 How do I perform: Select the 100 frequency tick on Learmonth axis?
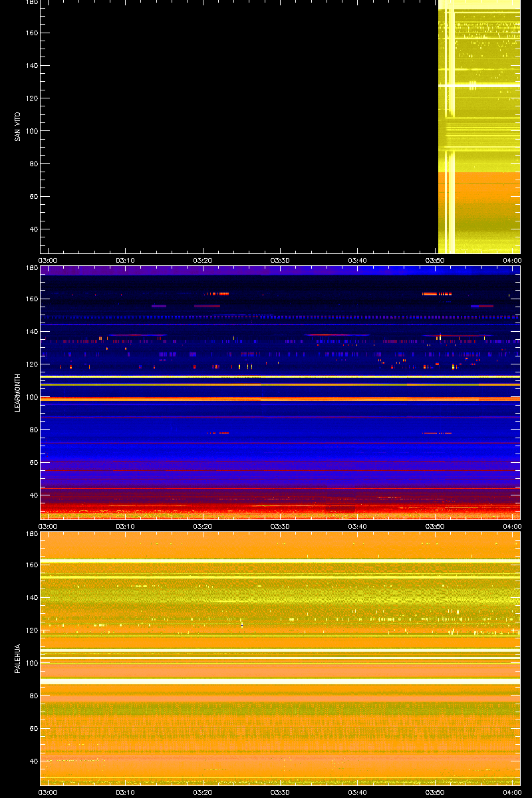31,397
